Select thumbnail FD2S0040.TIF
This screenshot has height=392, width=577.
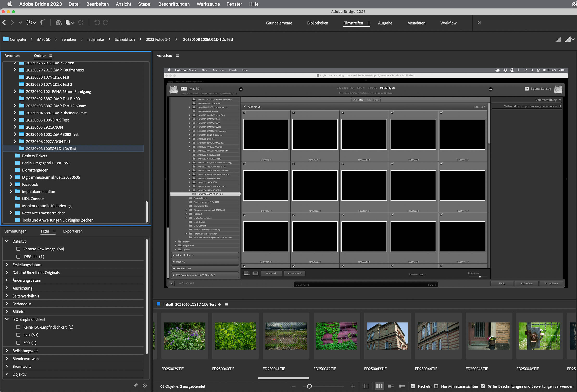click(x=235, y=336)
